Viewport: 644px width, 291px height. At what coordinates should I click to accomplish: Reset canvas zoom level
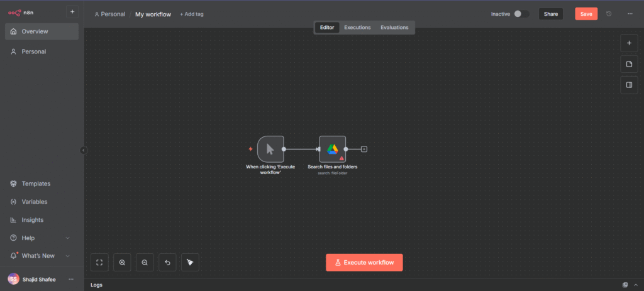click(167, 262)
